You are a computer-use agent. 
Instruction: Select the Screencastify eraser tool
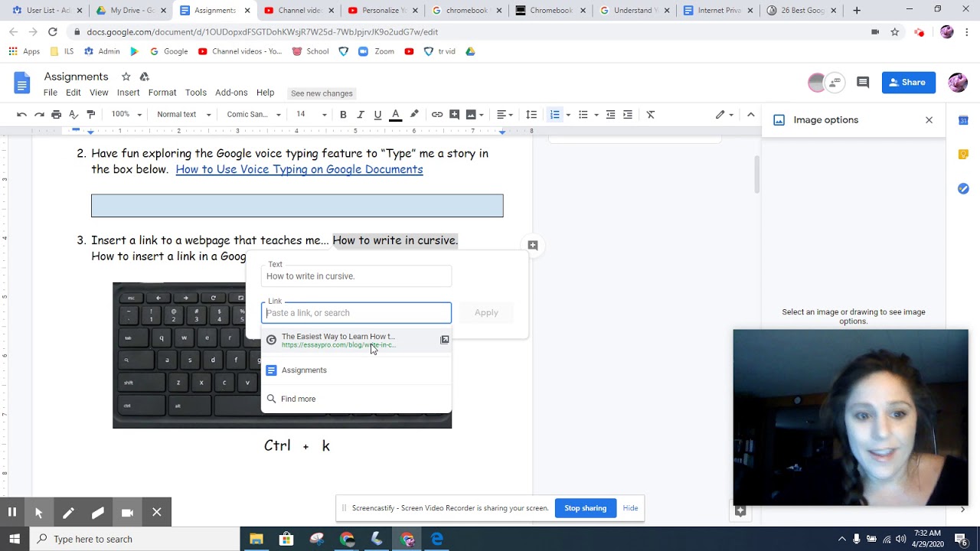(x=98, y=513)
